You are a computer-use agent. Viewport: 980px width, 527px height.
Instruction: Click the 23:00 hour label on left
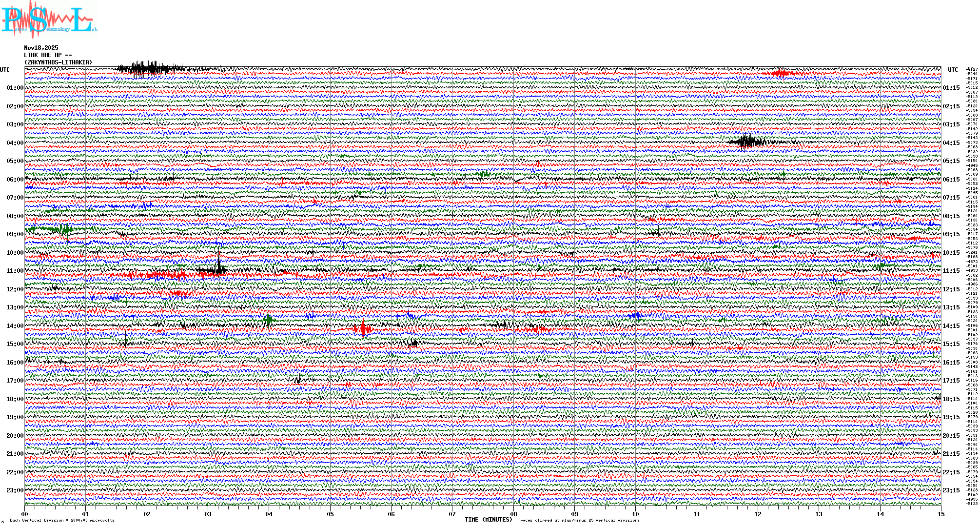[15, 490]
